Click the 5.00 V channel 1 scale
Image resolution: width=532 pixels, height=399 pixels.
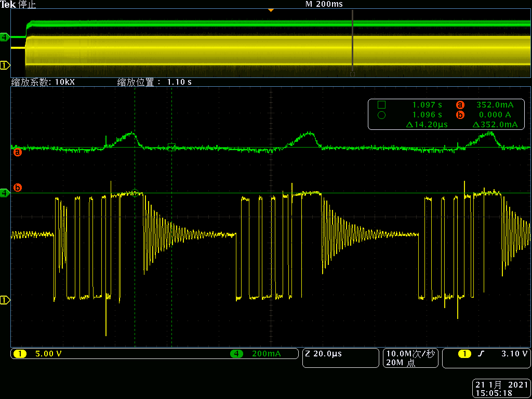point(48,354)
